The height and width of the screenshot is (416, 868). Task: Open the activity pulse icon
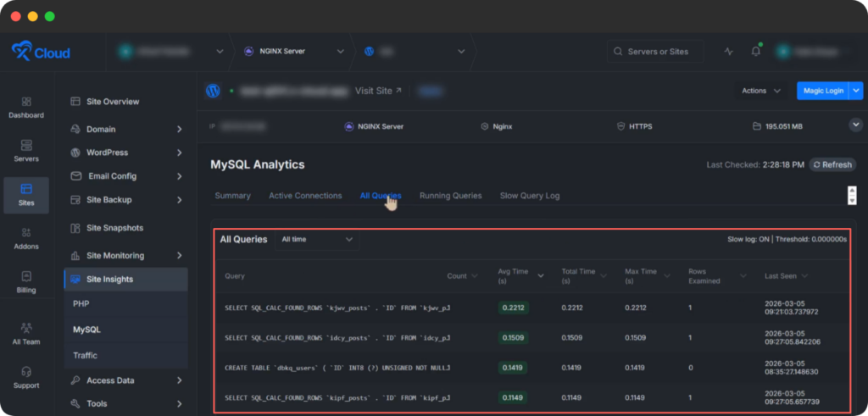point(728,52)
